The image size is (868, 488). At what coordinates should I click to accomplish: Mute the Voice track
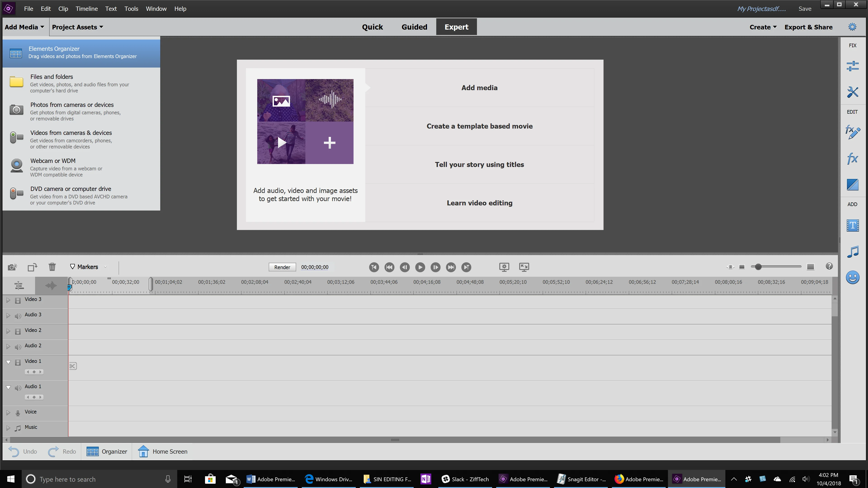17,412
